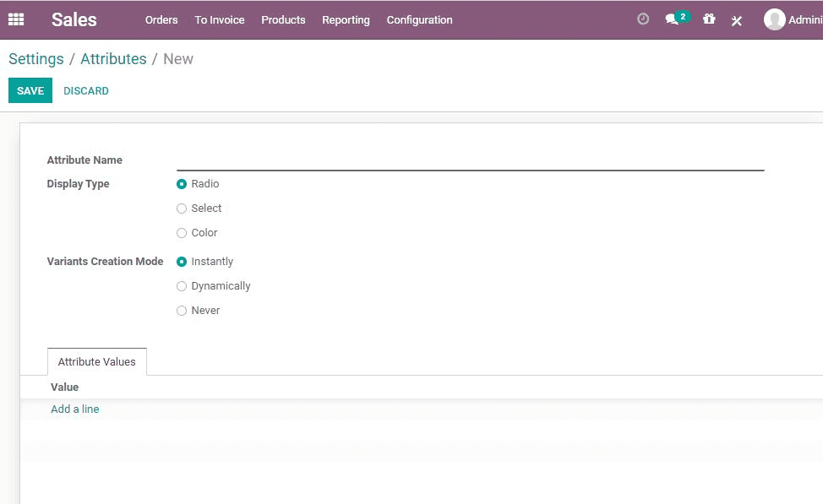823x504 pixels.
Task: Focus the Attribute Name input field
Action: [471, 160]
